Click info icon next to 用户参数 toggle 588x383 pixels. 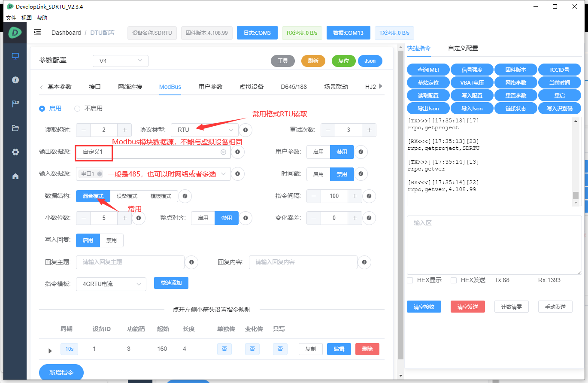(x=361, y=152)
